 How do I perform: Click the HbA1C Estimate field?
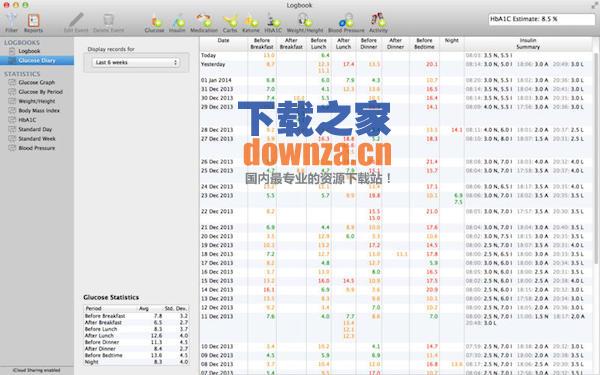pyautogui.click(x=541, y=19)
